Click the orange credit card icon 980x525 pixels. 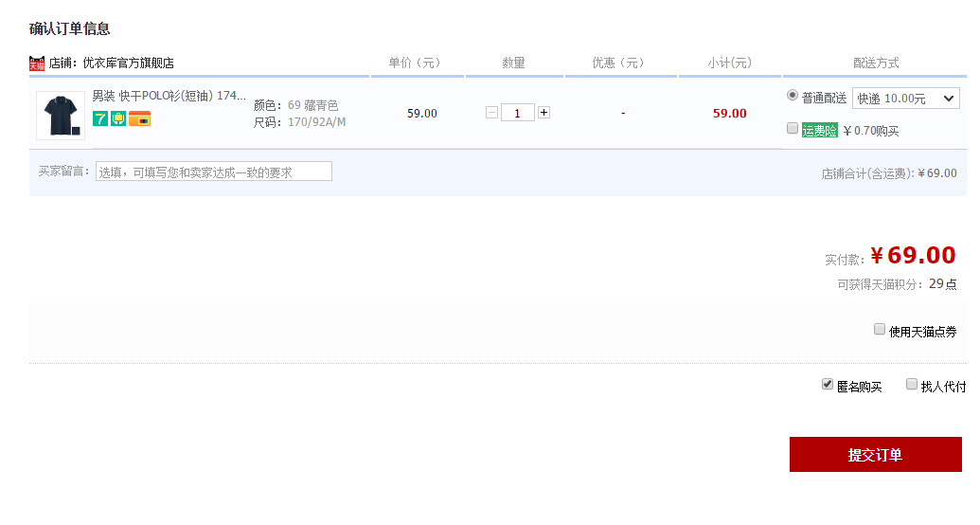(x=139, y=118)
